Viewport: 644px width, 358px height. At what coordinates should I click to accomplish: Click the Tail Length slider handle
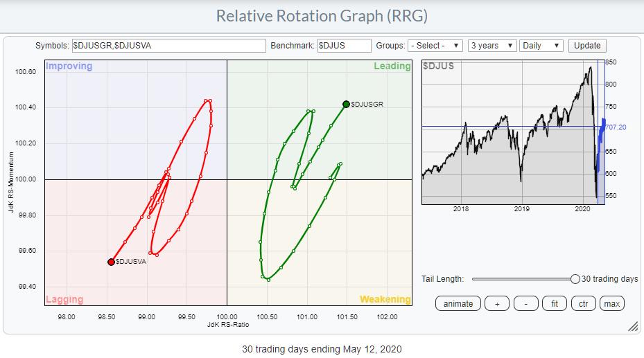click(575, 279)
